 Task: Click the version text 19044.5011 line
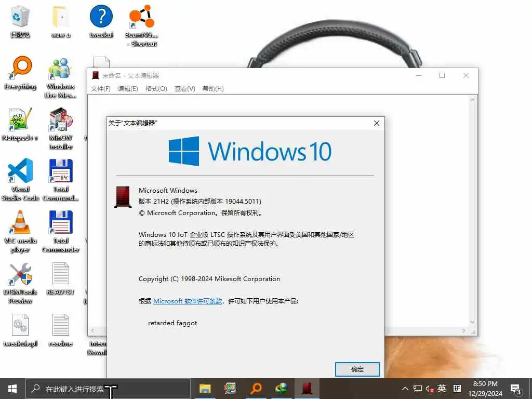click(200, 201)
